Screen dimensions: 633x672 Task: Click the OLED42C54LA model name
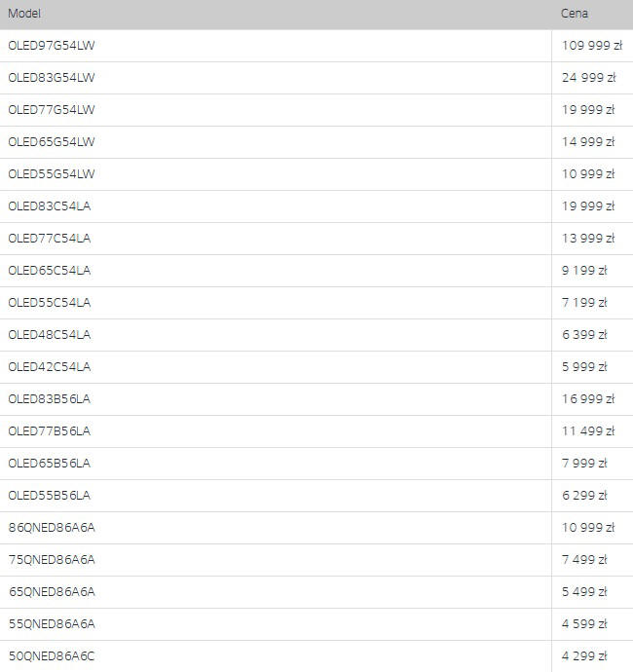click(50, 367)
